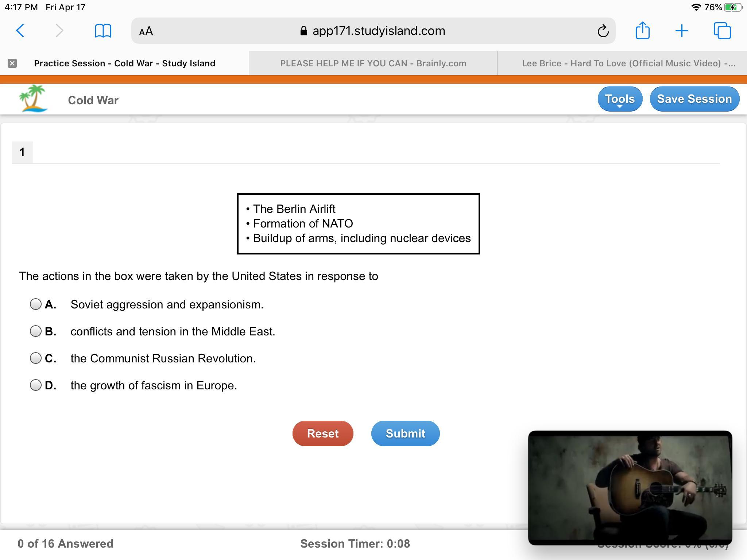Close the Study Island tab
747x560 pixels.
click(12, 63)
